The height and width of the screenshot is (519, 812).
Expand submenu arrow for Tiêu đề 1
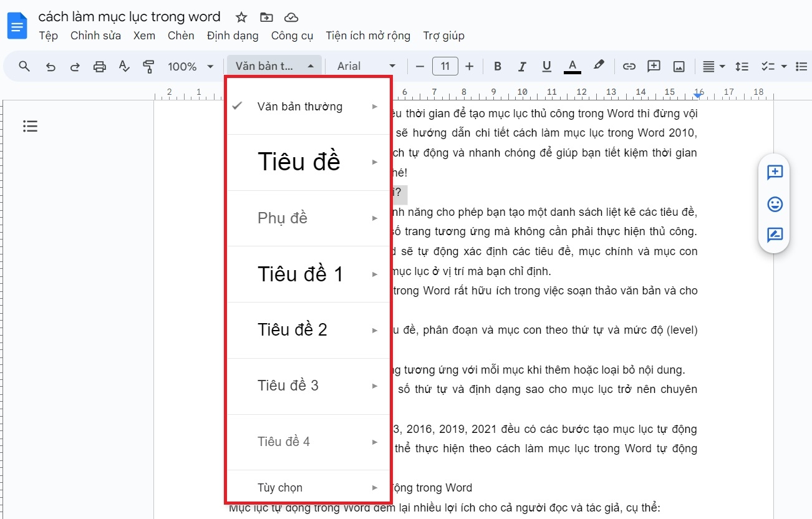[375, 274]
